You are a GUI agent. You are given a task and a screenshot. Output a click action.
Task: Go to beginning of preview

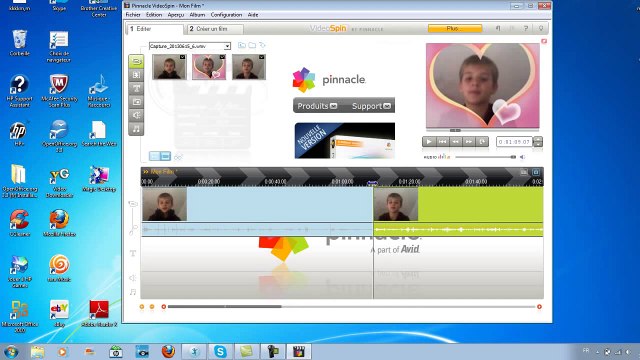click(442, 142)
